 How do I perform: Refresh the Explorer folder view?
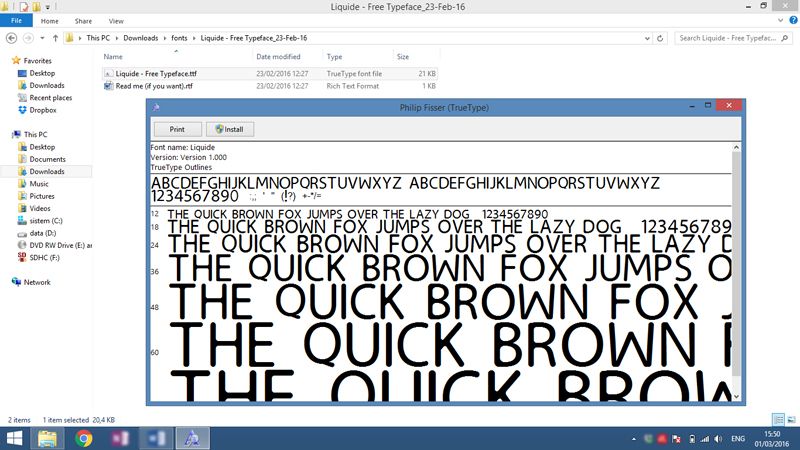(x=660, y=38)
